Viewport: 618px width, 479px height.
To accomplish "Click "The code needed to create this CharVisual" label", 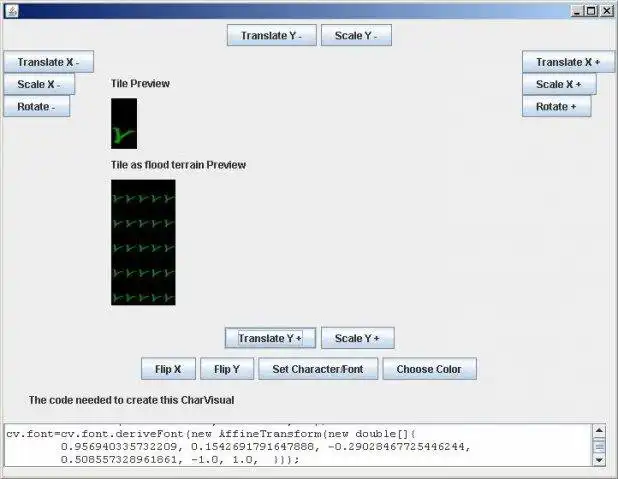I will (x=131, y=400).
